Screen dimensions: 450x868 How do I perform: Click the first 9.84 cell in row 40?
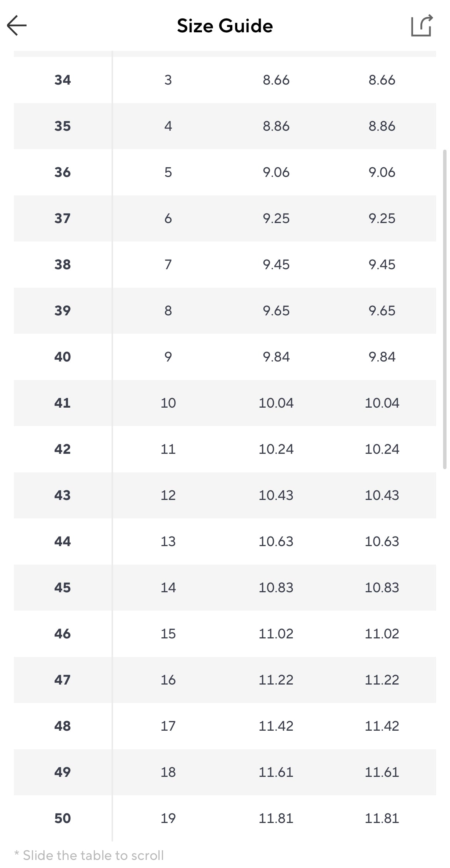[276, 357]
